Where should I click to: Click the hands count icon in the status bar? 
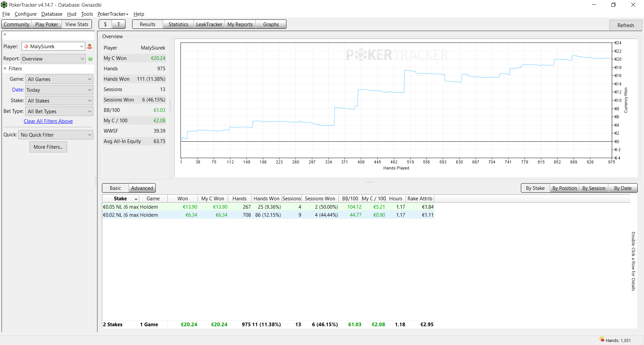(x=602, y=340)
